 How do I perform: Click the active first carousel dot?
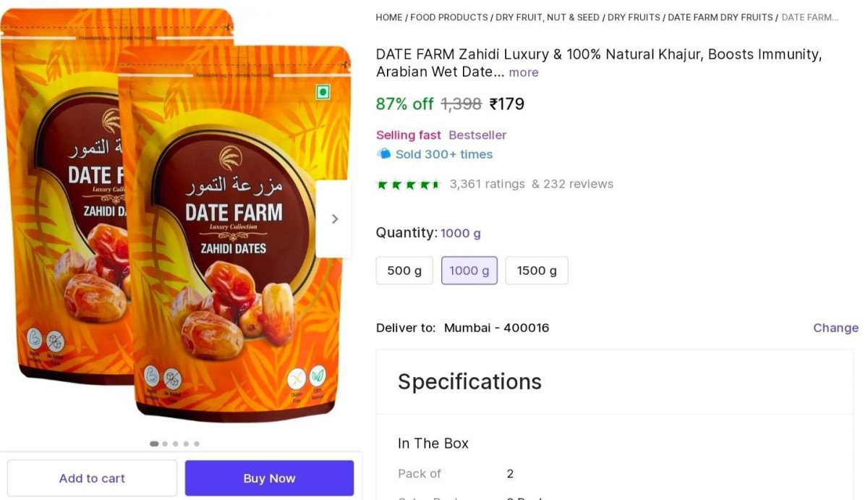click(154, 444)
